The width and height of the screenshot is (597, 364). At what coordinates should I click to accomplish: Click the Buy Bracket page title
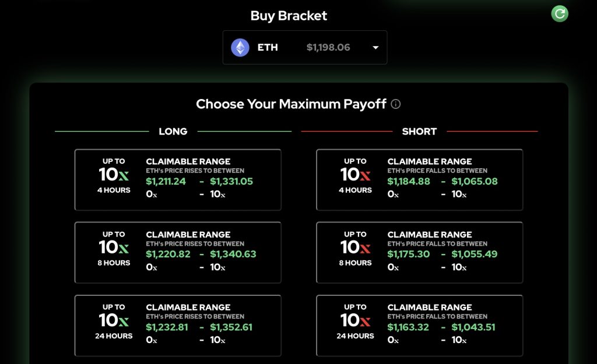(x=289, y=16)
